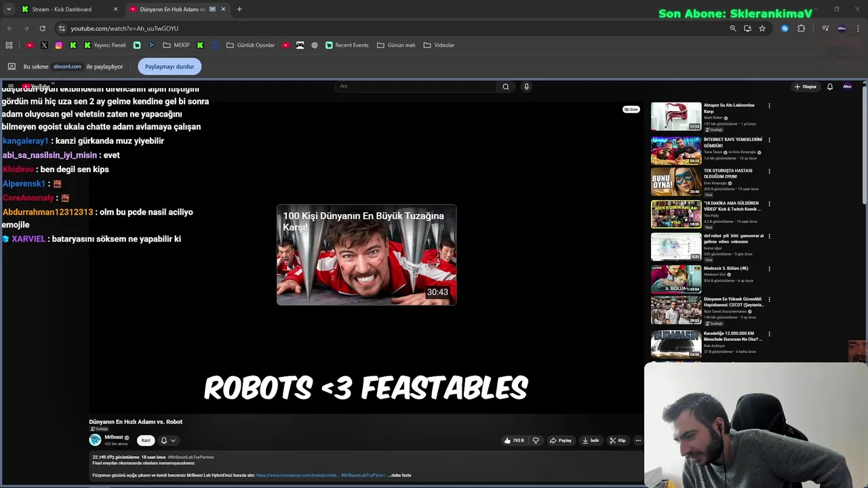Open the media control icon
Screen dimensions: 868x488
pyautogui.click(x=825, y=28)
